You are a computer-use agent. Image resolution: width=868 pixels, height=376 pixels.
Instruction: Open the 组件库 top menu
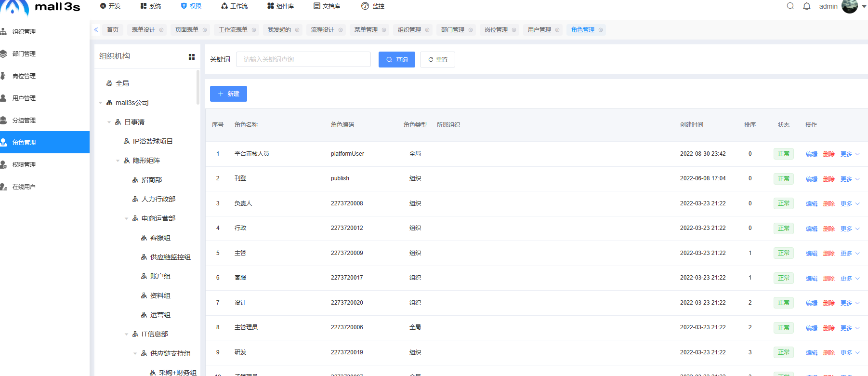[x=281, y=6]
